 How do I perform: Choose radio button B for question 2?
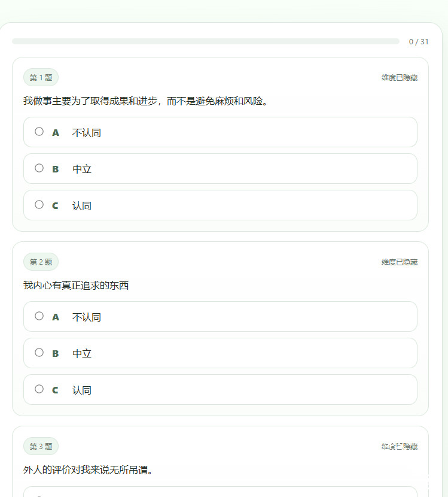(x=39, y=353)
